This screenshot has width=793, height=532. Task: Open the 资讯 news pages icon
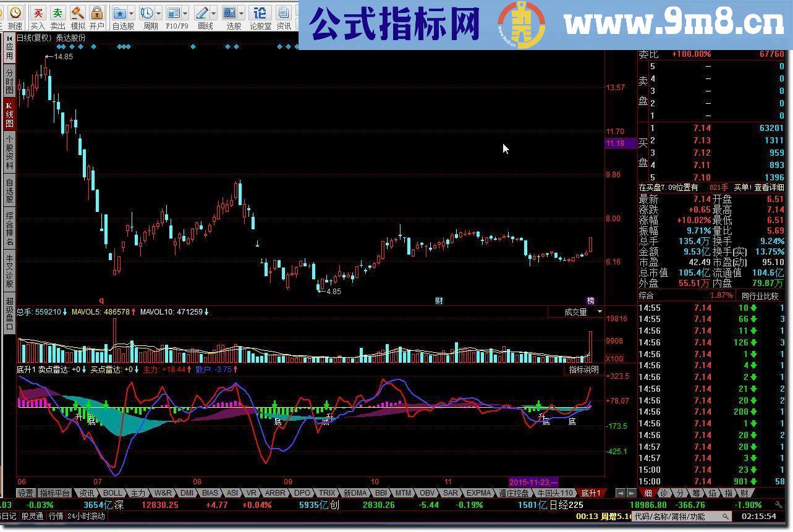pos(283,12)
